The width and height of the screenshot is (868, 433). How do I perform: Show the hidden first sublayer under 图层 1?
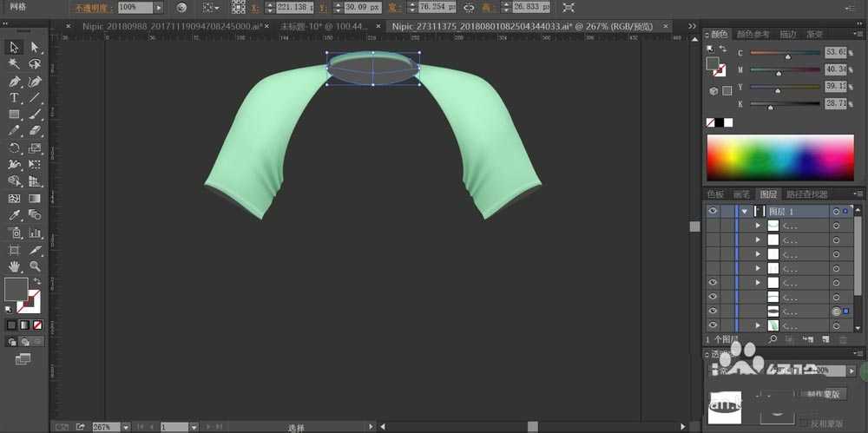713,226
